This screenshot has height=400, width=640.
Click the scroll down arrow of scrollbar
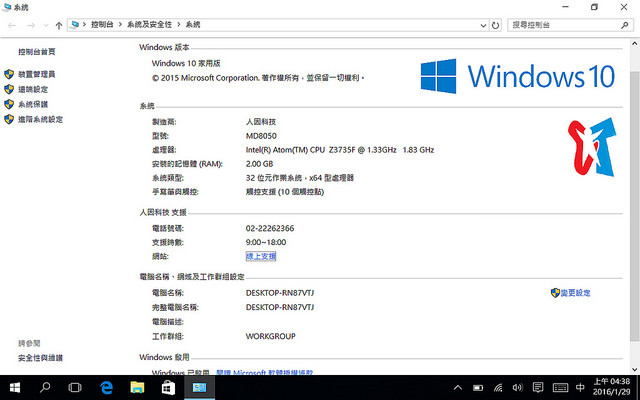[x=635, y=369]
